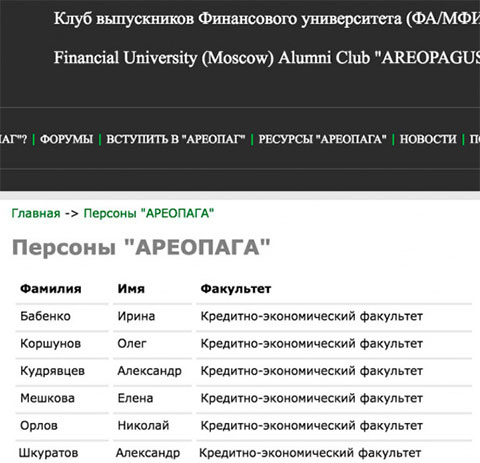
Task: Open РЕСУРСЫ "АРЕОПАГА" menu item
Action: coord(322,139)
